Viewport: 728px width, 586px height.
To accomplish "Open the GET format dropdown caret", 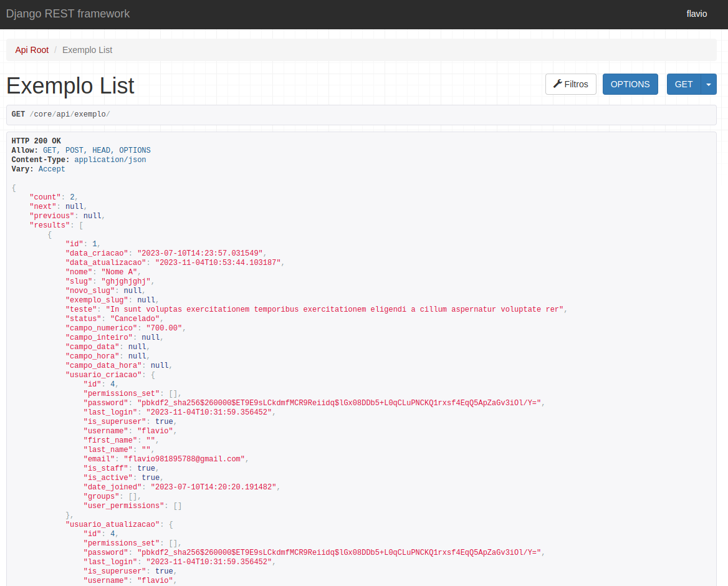I will tap(709, 84).
